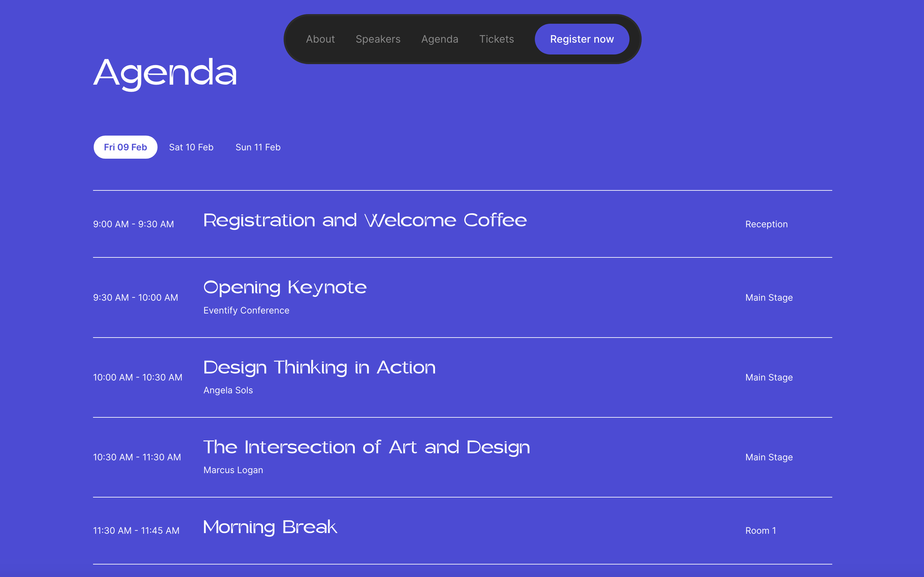This screenshot has width=924, height=577.
Task: Open the Tickets page
Action: point(496,39)
